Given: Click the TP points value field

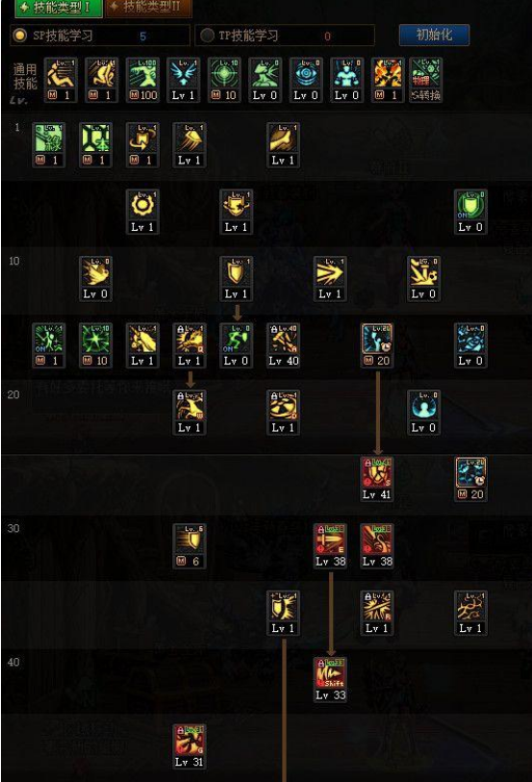Looking at the screenshot, I should [326, 36].
